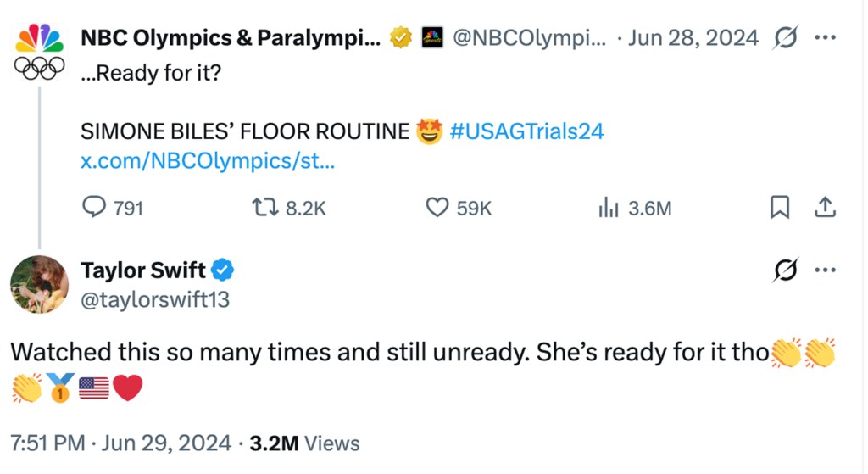Image resolution: width=868 pixels, height=474 pixels.
Task: View analytics bar chart icon 3.6M
Action: (x=608, y=208)
